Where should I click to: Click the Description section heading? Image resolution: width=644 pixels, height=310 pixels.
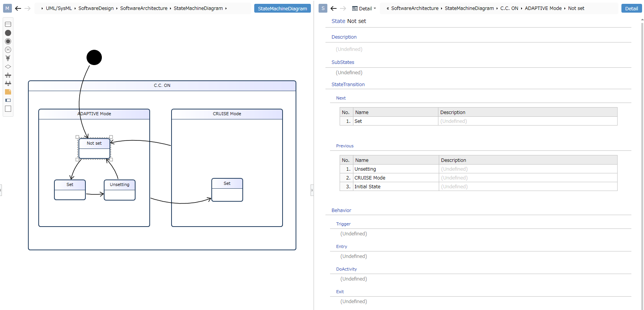coord(344,37)
